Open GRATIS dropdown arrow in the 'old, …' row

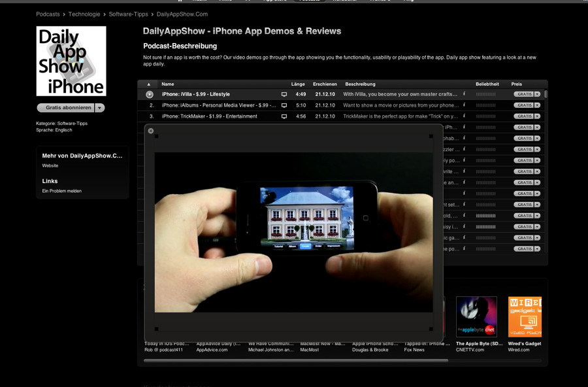tap(538, 216)
